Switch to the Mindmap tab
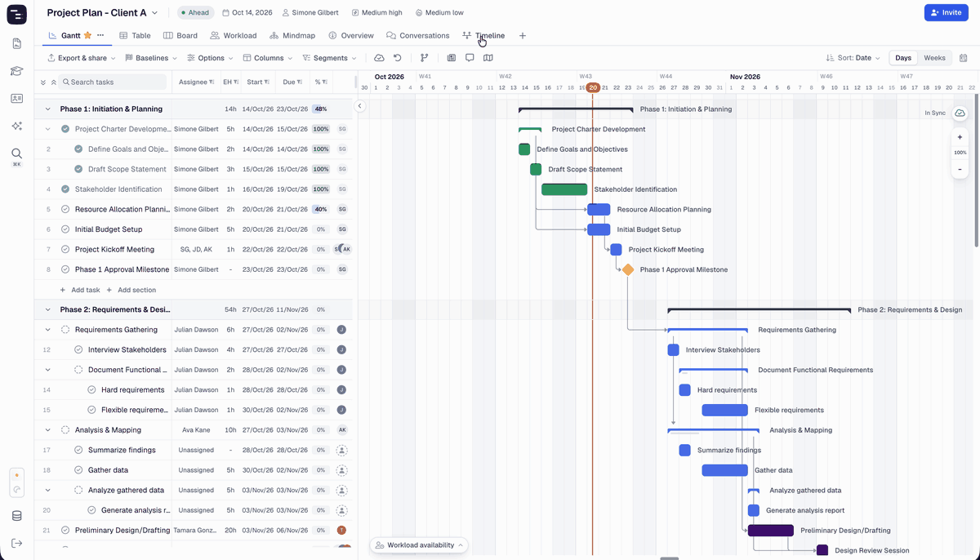This screenshot has height=560, width=980. coord(292,36)
